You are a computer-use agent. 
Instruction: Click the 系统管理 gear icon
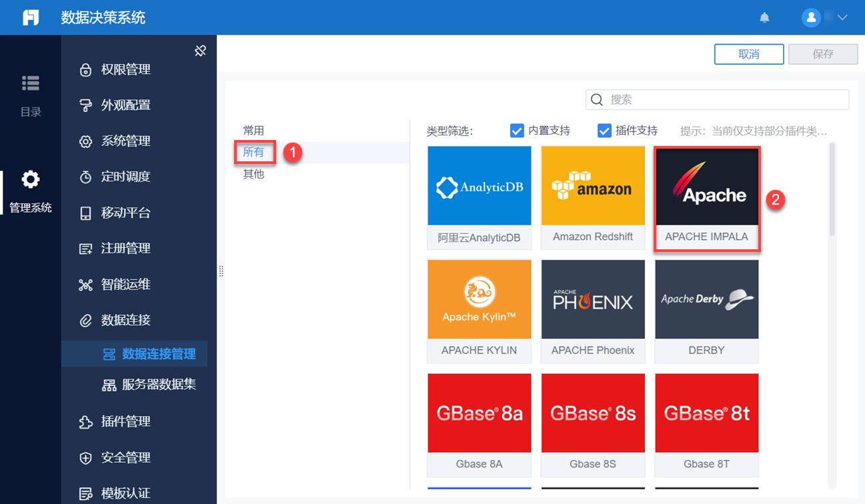85,141
